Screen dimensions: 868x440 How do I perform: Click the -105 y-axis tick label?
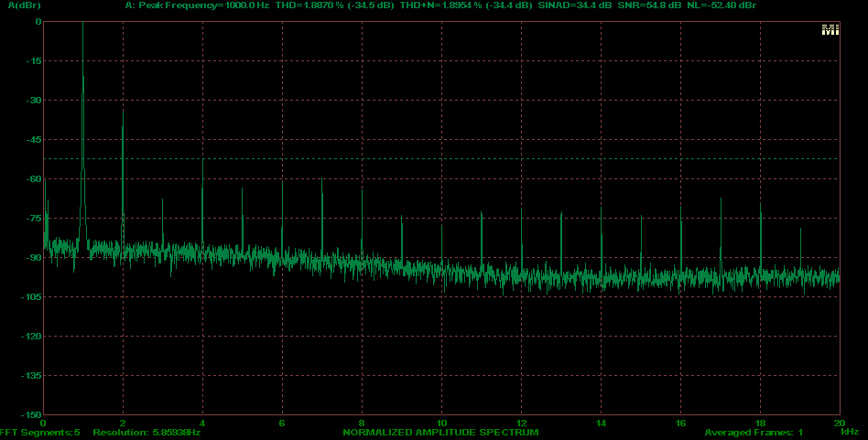click(31, 296)
